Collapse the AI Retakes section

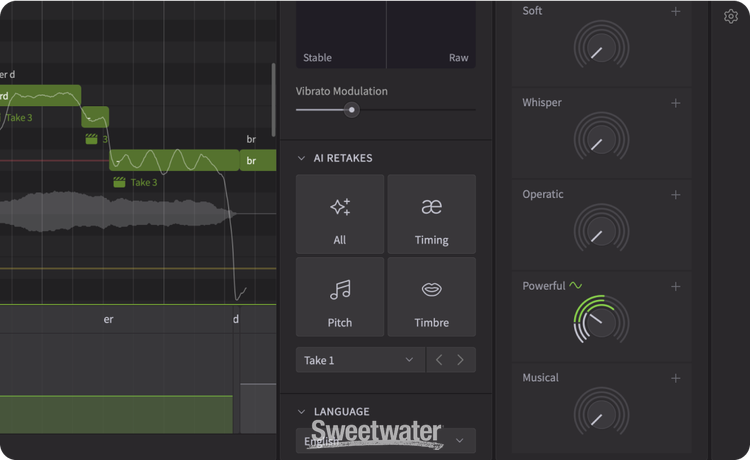click(x=302, y=158)
